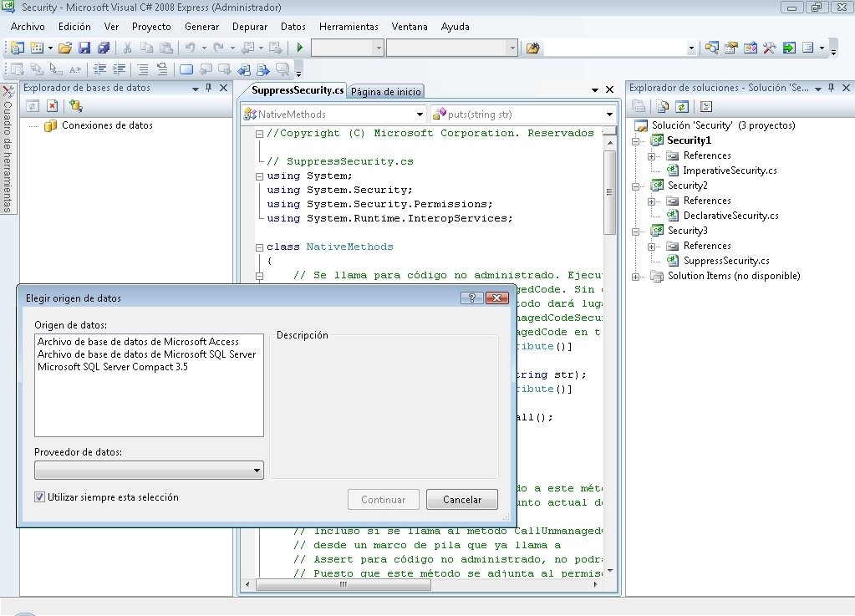Select 'Microsoft SQL Server Compact 3.5' data source
855x616 pixels.
click(112, 367)
